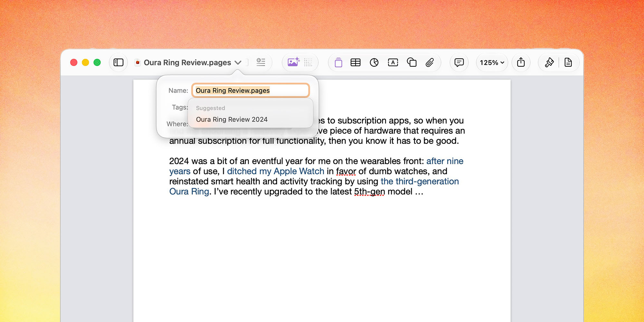Viewport: 644px width, 322px height.
Task: Click the title text 'Oura Ring Review.pages'
Action: point(187,62)
